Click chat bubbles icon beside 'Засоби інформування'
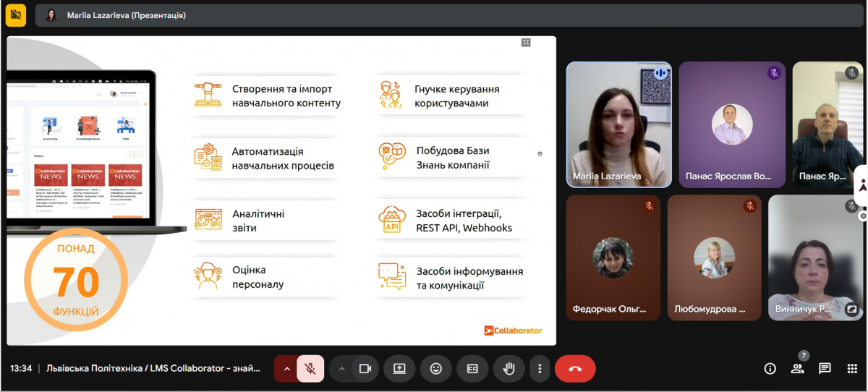 click(392, 277)
